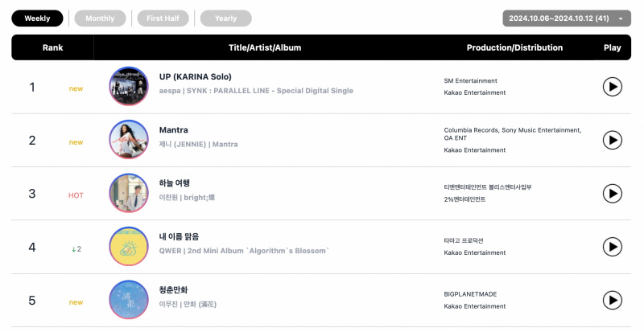Play Mantra by JENNIE
The image size is (644, 332).
612,140
